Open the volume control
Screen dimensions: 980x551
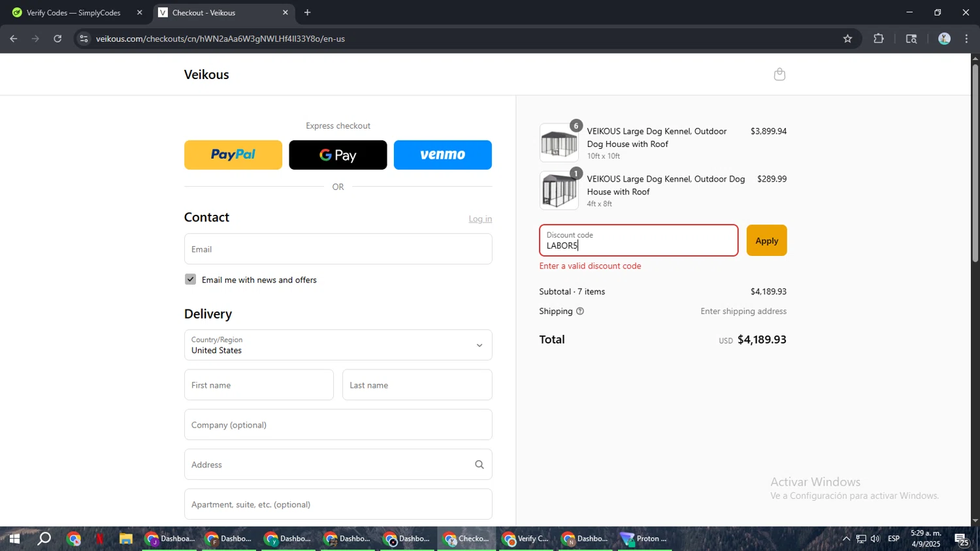point(875,539)
